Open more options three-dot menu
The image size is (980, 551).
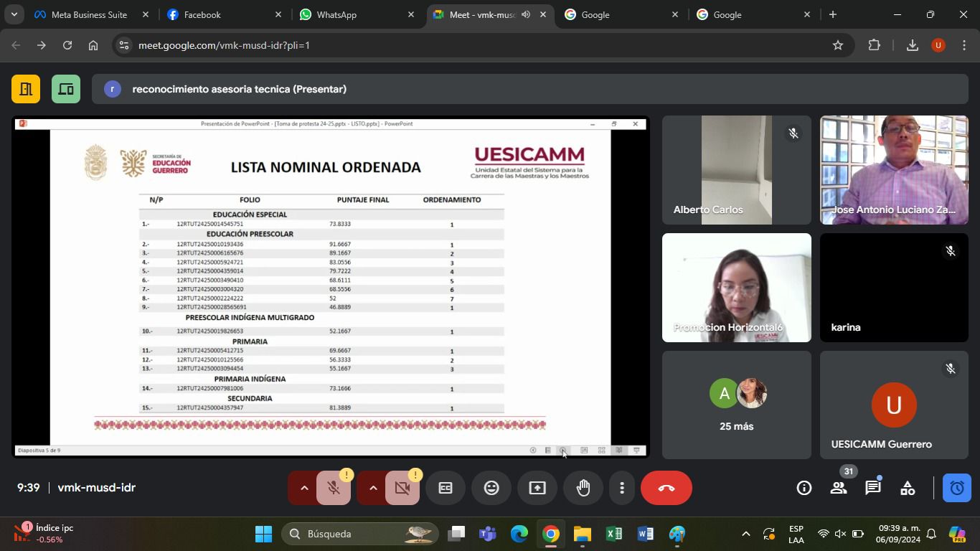622,488
